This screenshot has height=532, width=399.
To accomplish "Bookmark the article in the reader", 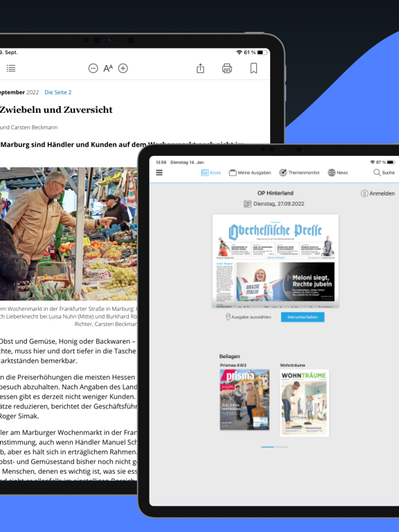I will tap(254, 68).
